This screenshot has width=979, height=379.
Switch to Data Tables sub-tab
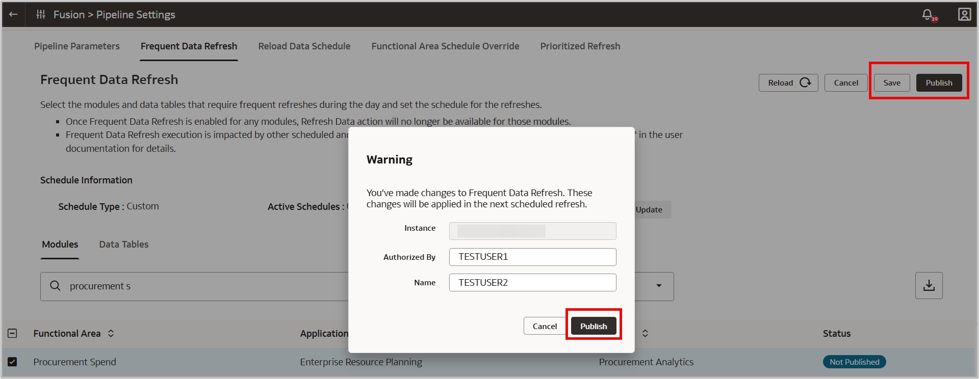tap(124, 244)
